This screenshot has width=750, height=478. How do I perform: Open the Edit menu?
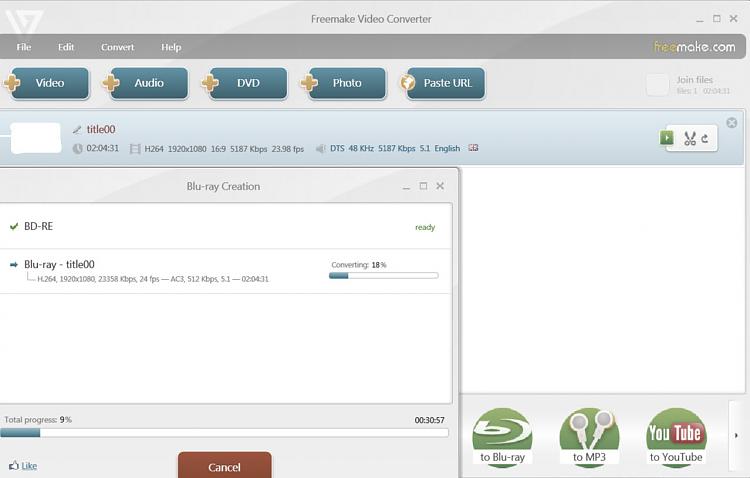66,47
